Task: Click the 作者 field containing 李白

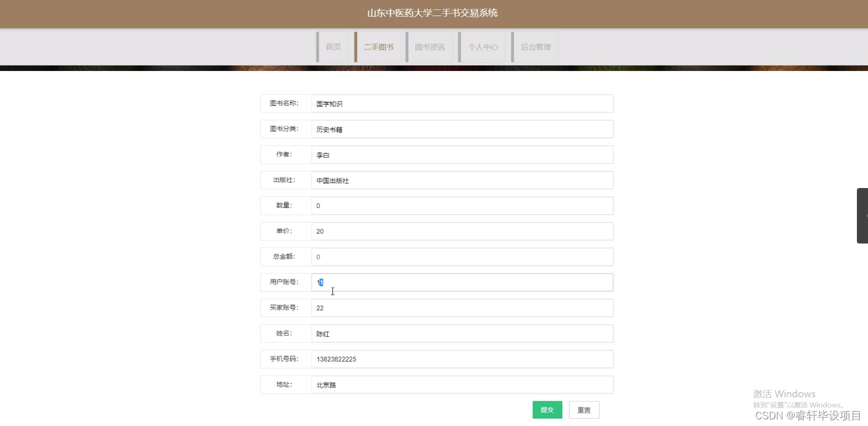Action: [x=462, y=154]
